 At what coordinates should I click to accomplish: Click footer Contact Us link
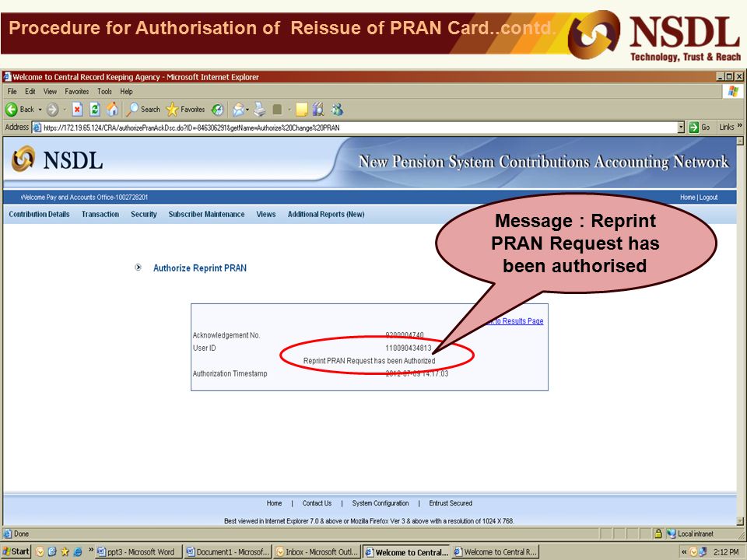click(x=317, y=503)
